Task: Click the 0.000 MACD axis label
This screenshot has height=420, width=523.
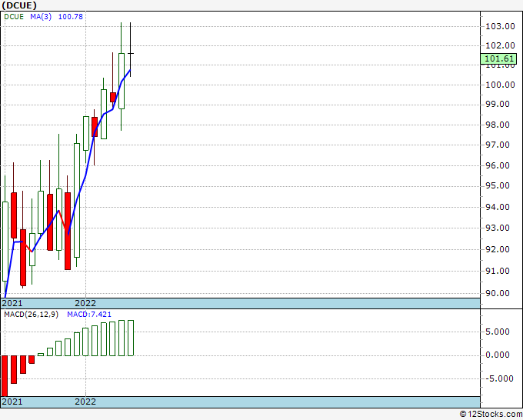Action: click(498, 355)
